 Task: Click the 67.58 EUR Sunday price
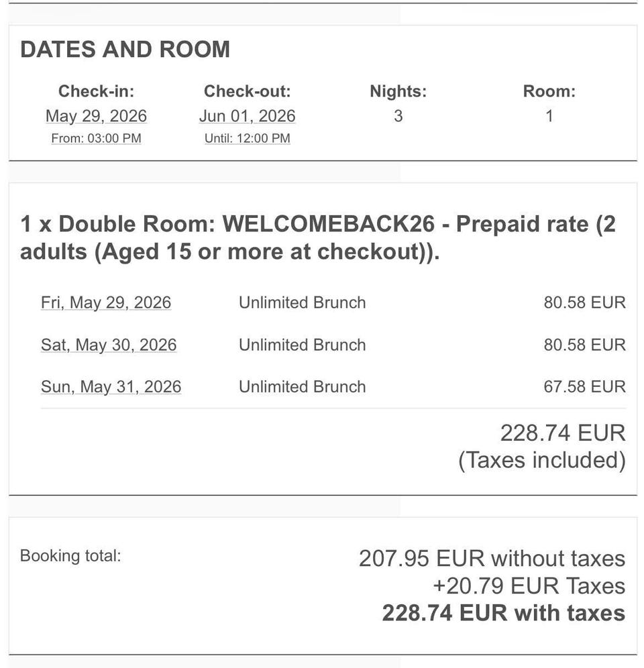tap(585, 387)
